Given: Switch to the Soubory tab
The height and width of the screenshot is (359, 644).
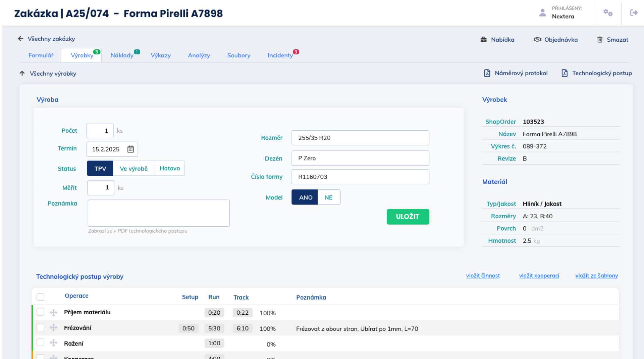Looking at the screenshot, I should [239, 55].
